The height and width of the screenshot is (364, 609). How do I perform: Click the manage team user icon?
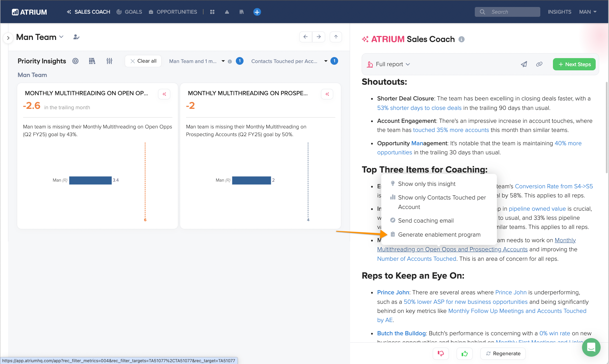76,37
